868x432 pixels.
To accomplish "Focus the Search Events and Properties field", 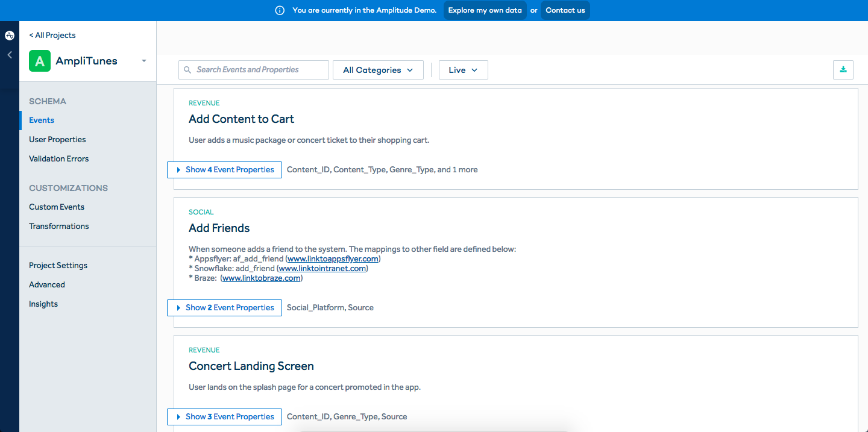I will (x=254, y=70).
